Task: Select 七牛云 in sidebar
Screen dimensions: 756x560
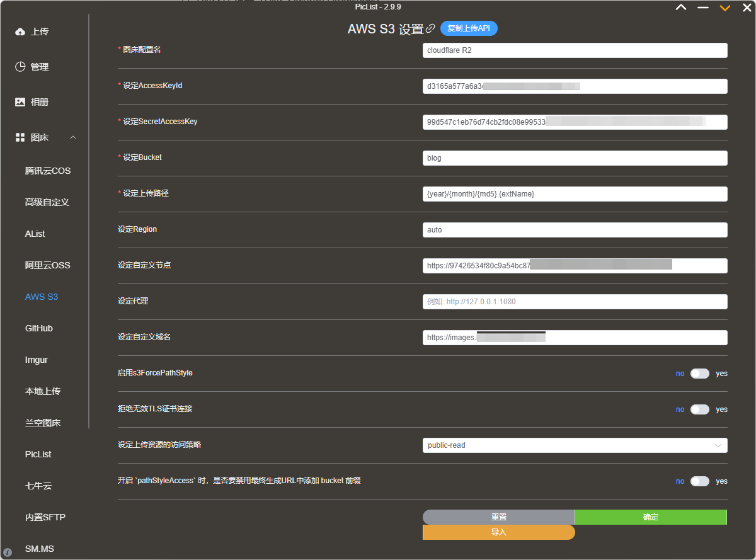Action: coord(38,486)
